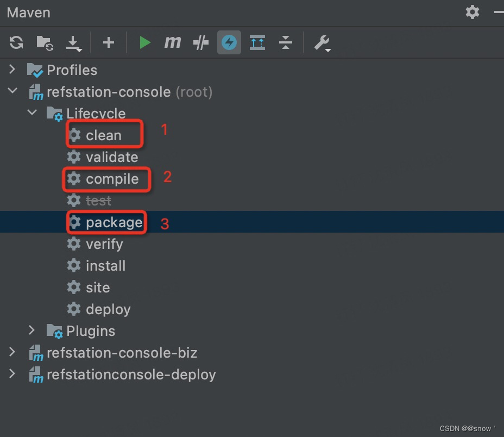Screen dimensions: 504x437
Task: Run Maven build with the green play icon
Action: pos(145,42)
